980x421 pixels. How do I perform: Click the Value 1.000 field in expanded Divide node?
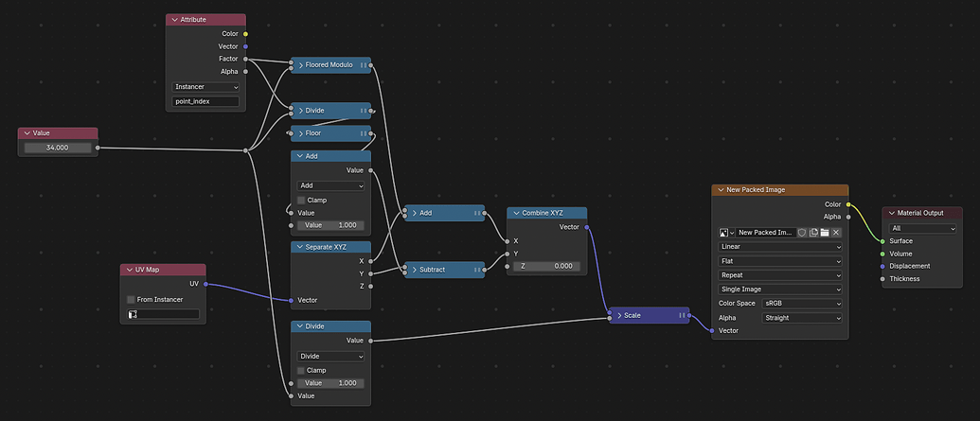coord(330,383)
